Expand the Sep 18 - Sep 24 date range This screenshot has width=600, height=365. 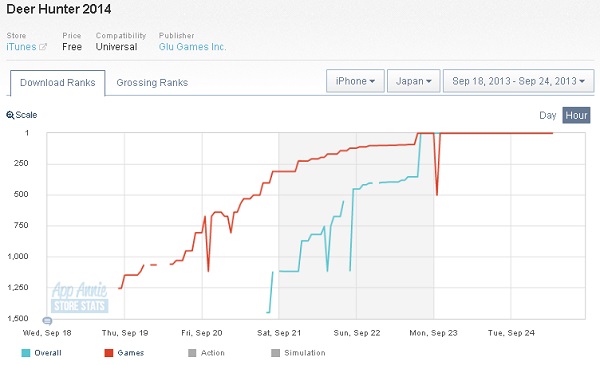(518, 81)
